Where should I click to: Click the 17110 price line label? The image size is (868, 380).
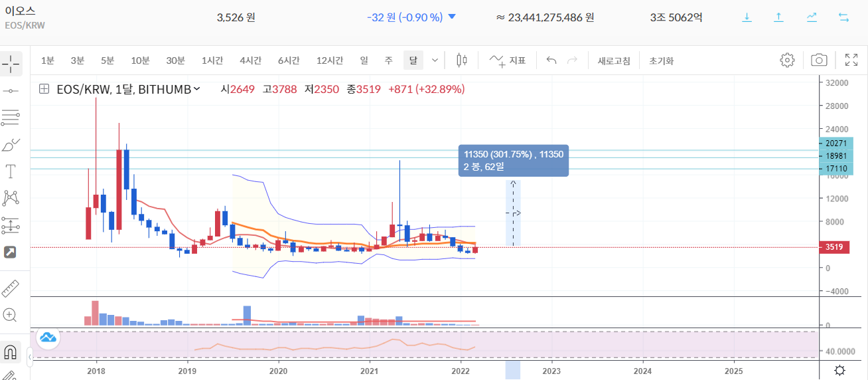835,169
